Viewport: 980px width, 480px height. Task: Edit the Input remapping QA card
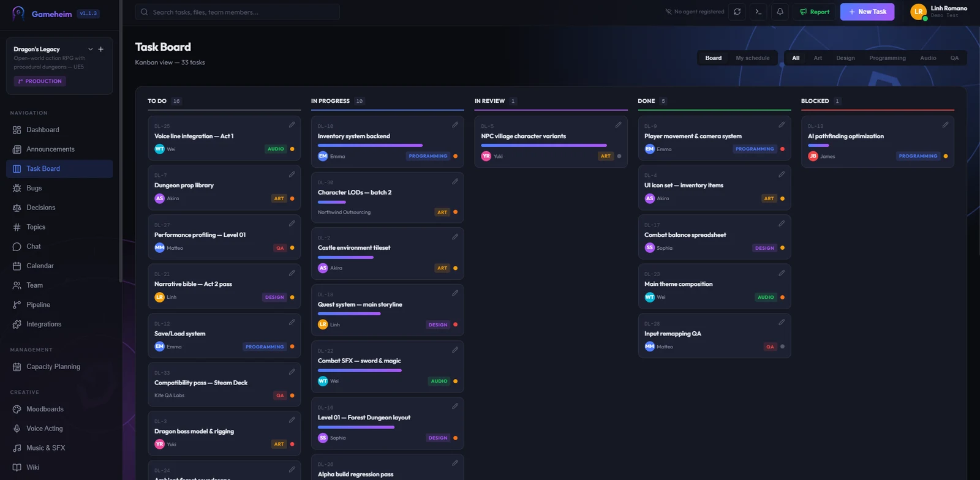pos(782,323)
